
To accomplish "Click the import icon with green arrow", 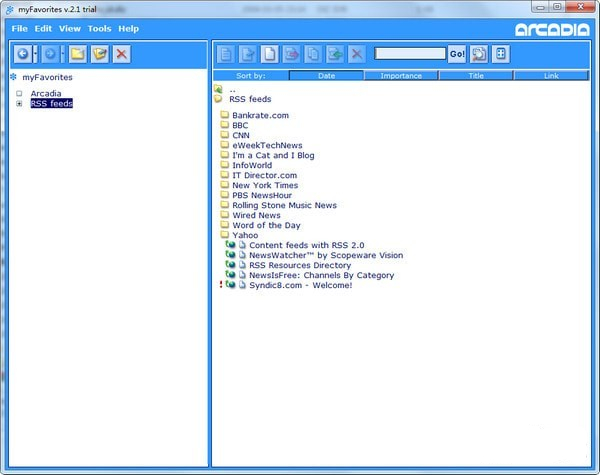I will coord(335,54).
